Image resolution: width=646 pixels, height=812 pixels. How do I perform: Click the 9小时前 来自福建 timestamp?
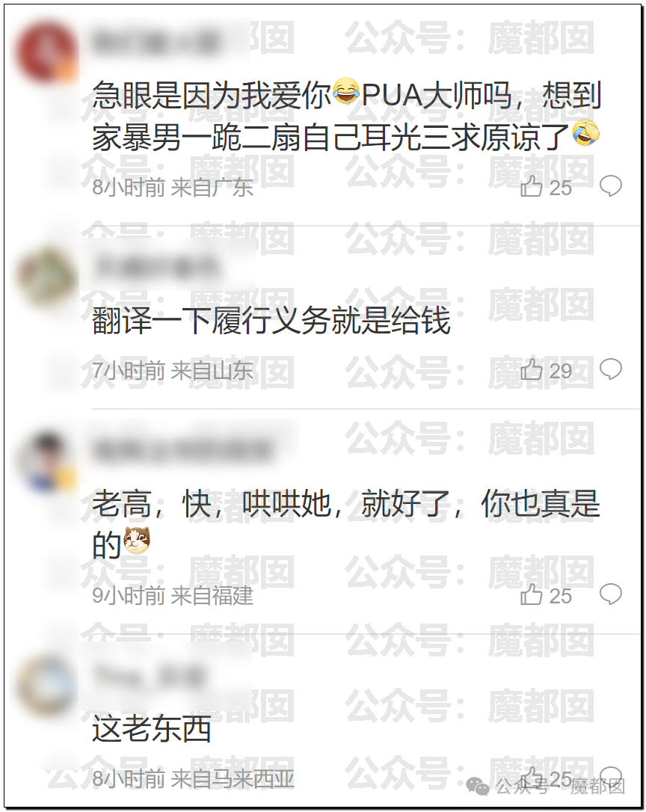click(173, 595)
